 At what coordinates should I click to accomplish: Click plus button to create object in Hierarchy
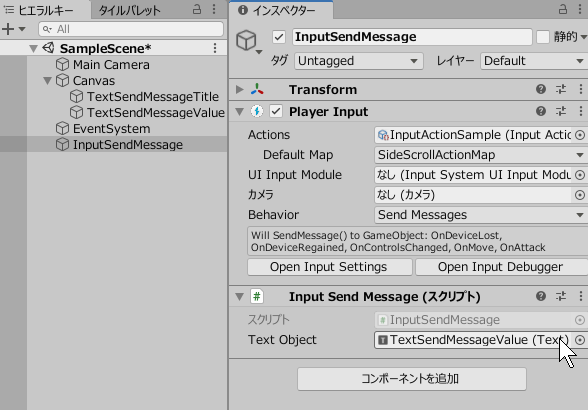click(x=8, y=29)
